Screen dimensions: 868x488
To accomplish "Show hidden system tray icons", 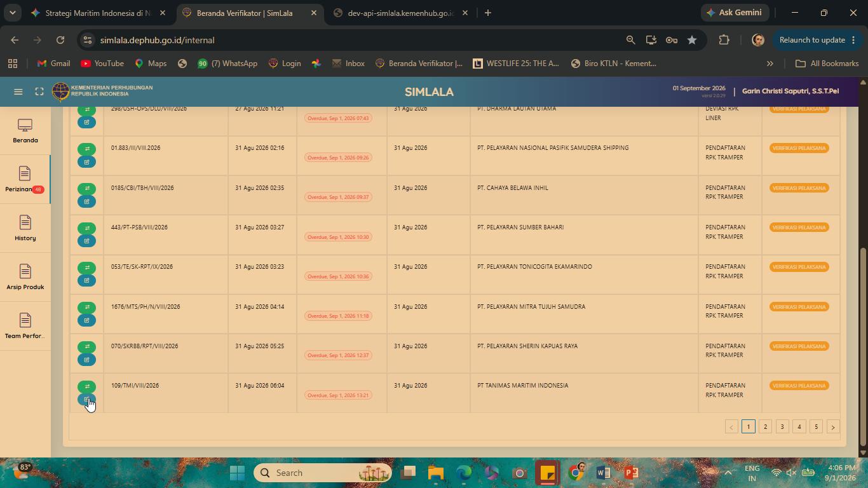I will tap(728, 473).
